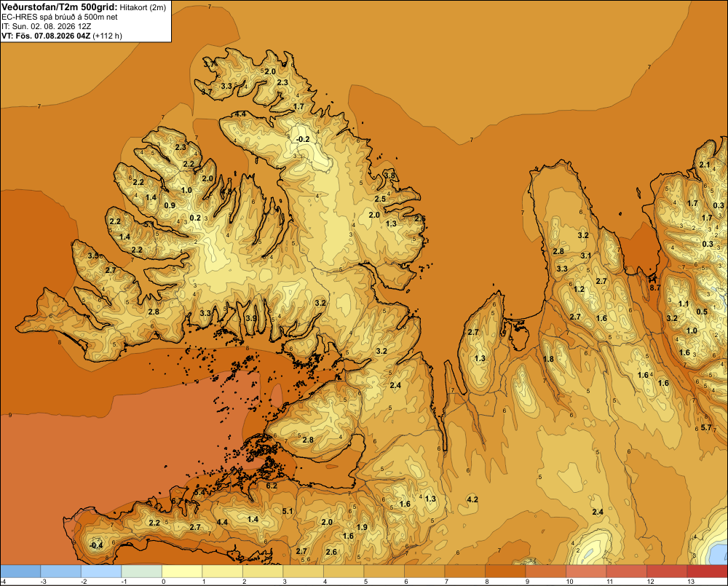Click the 3.9 temperature label on the map
This screenshot has height=586, width=728.
251,318
